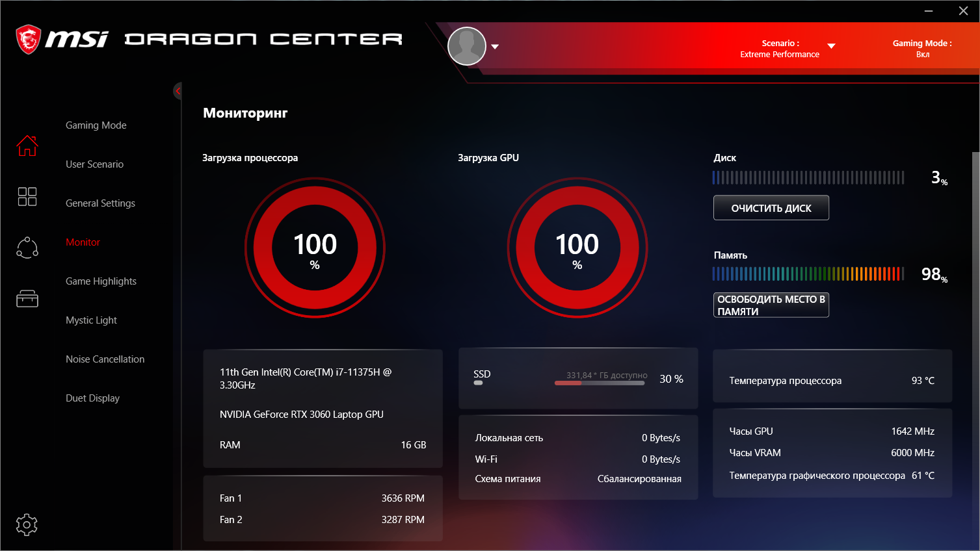Click the Память usage bar

808,274
